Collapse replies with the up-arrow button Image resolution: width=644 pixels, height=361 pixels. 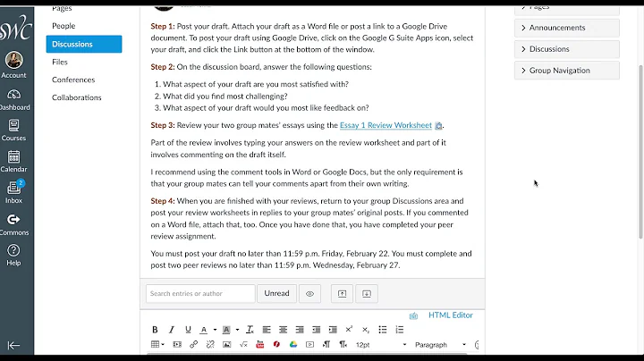pyautogui.click(x=342, y=293)
